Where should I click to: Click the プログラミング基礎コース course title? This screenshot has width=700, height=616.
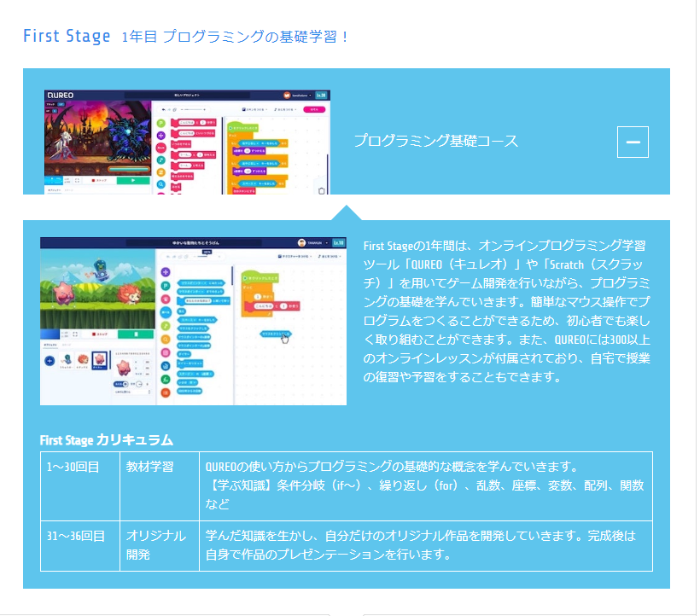pos(435,141)
